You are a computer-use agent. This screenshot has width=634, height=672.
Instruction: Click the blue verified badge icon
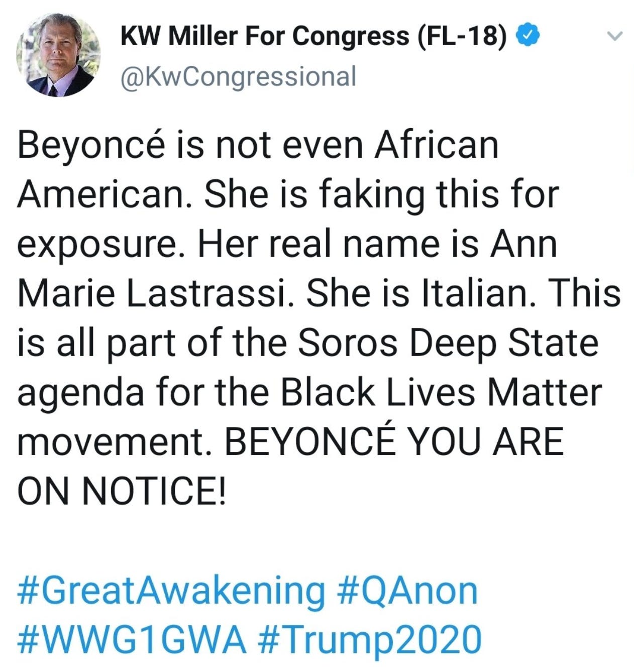528,36
